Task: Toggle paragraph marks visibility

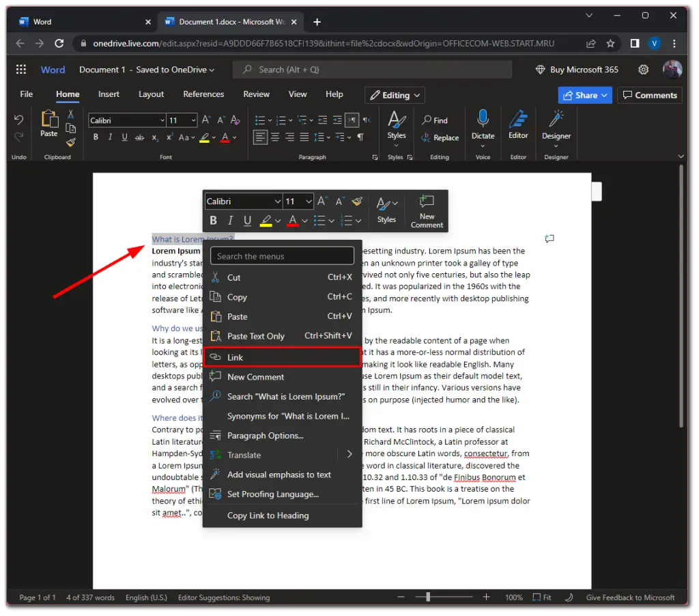Action: tap(359, 137)
